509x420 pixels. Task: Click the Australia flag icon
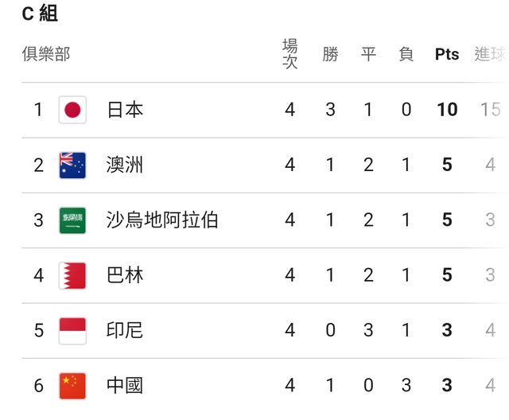(x=72, y=165)
